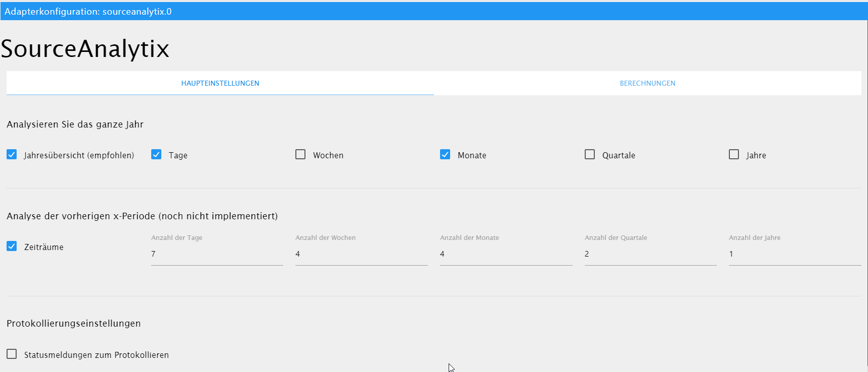Image resolution: width=868 pixels, height=372 pixels.
Task: Edit the Anzahl der Monate field
Action: tap(506, 254)
